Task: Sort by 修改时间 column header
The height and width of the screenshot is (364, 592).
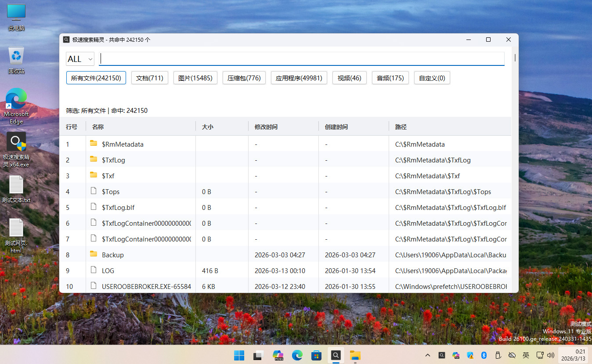Action: click(x=266, y=127)
